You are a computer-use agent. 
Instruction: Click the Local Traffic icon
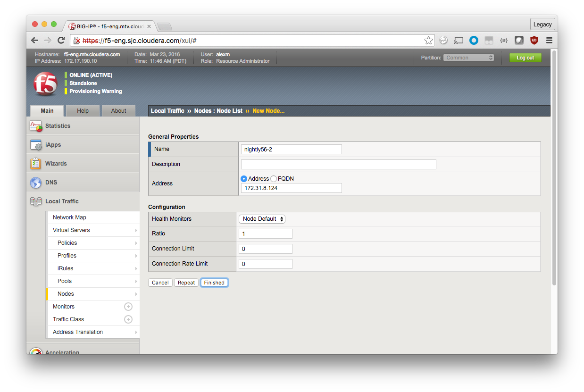coord(36,201)
